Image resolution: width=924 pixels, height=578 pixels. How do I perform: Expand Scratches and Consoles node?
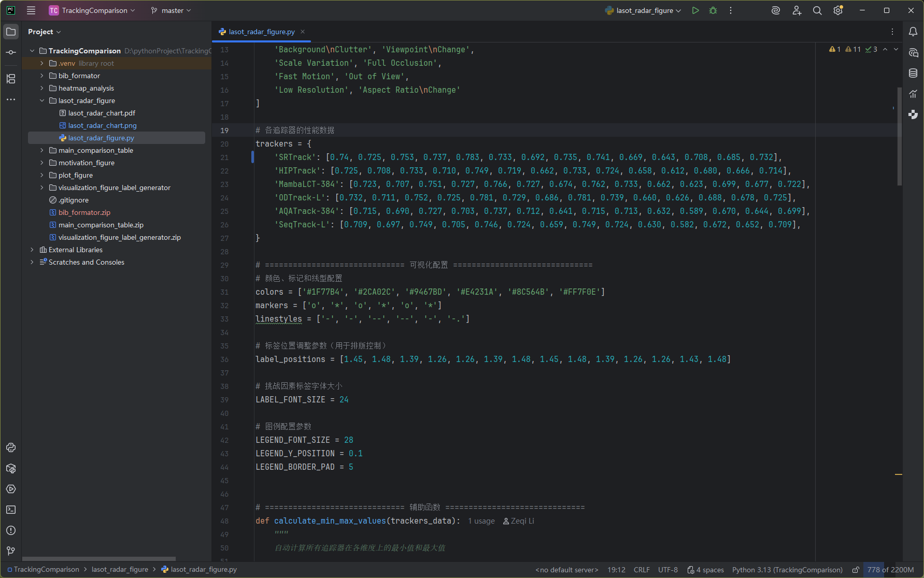[32, 262]
